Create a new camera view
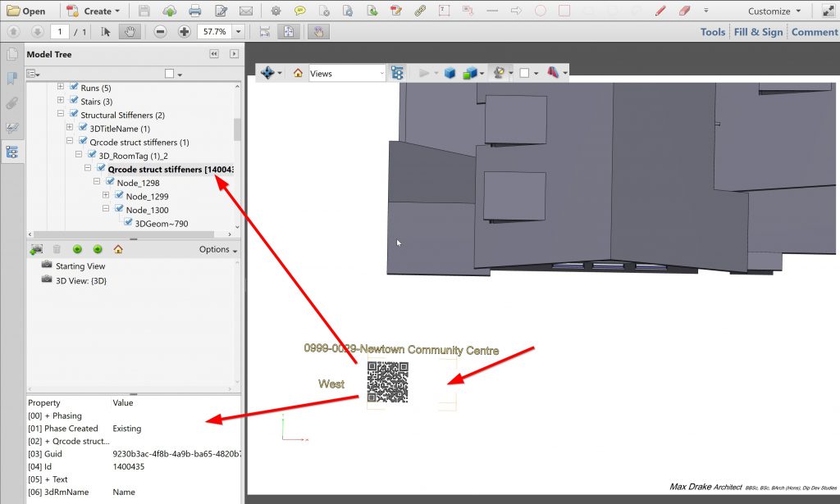This screenshot has width=840, height=504. (x=37, y=249)
